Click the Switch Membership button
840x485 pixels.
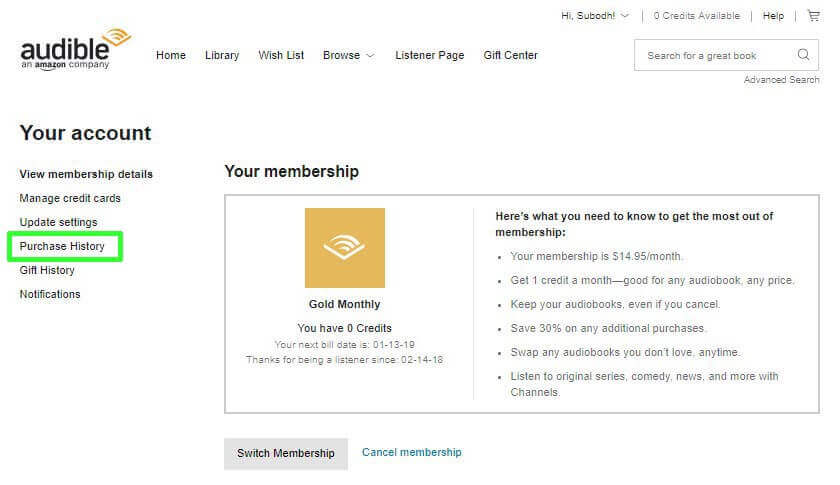tap(285, 453)
